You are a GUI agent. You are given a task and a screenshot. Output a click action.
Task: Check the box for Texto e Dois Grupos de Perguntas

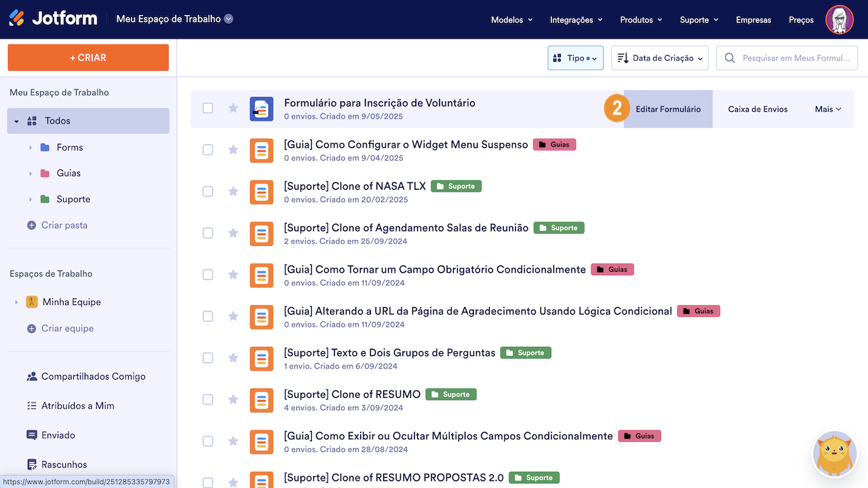point(208,358)
